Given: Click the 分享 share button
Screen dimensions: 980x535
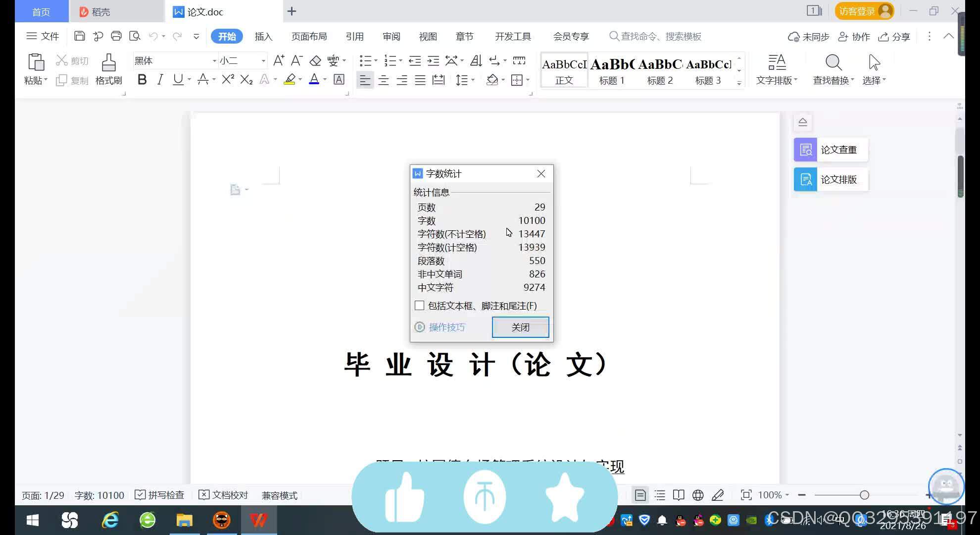Looking at the screenshot, I should click(894, 36).
